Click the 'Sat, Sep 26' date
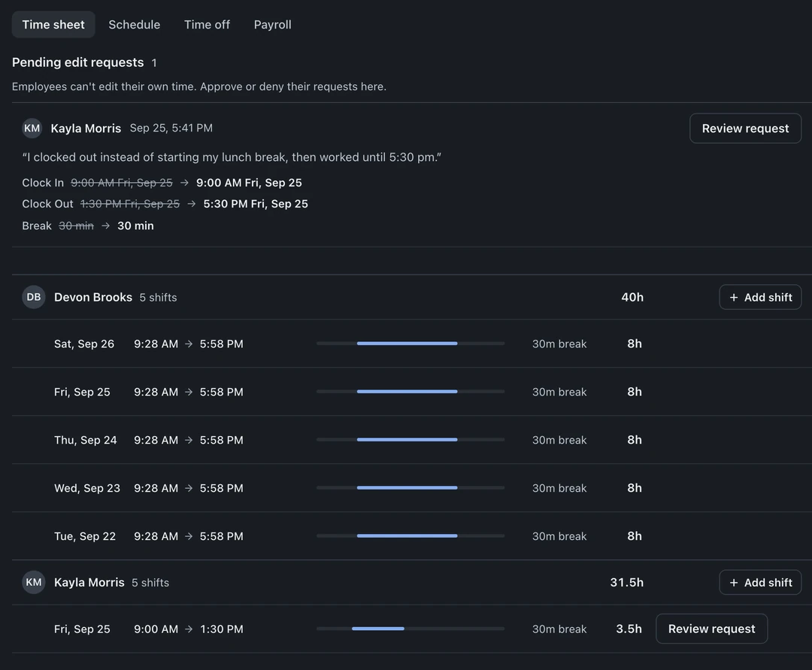812x670 pixels. (x=84, y=344)
